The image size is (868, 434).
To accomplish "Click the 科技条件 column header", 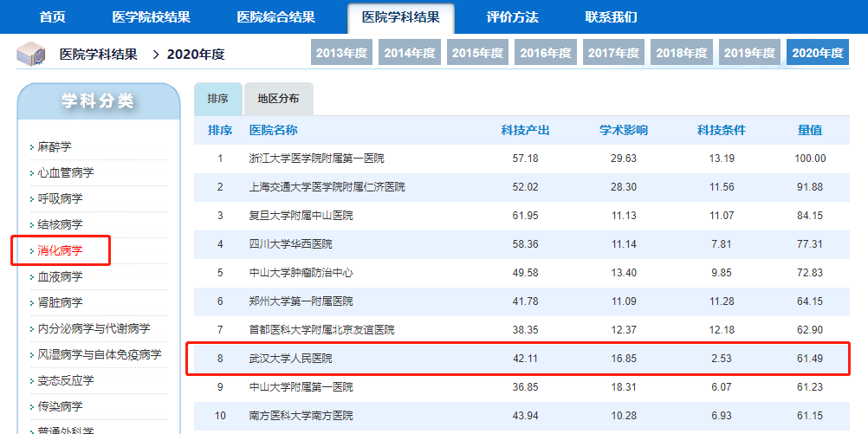I will click(x=722, y=130).
